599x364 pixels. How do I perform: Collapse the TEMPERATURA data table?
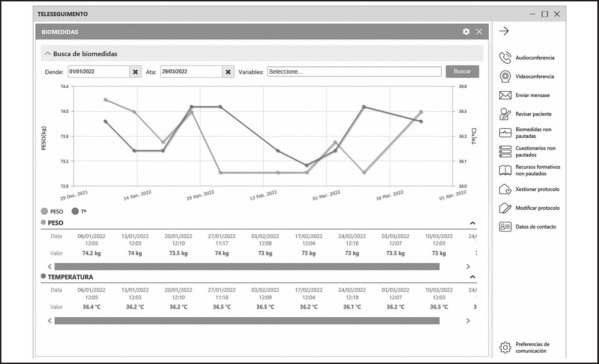pyautogui.click(x=472, y=277)
